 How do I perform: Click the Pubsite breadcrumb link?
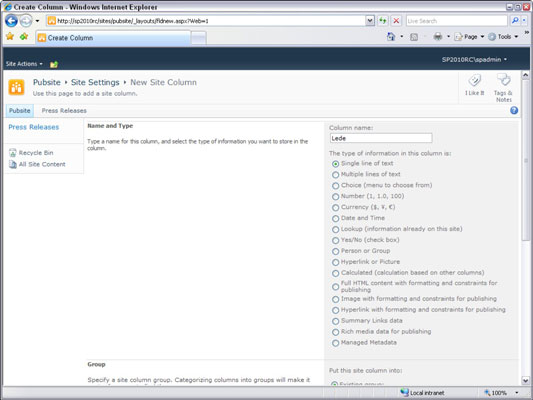click(47, 82)
